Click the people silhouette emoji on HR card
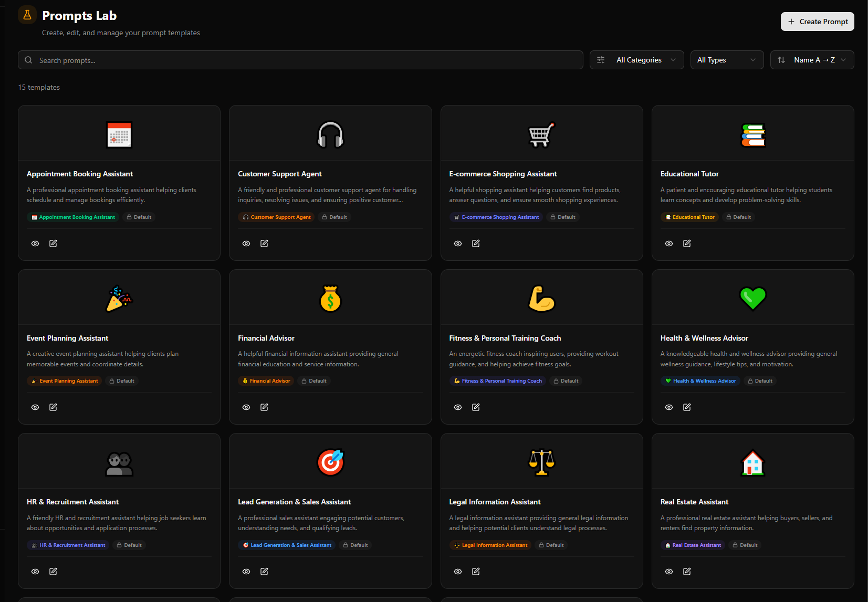Viewport: 868px width, 602px height. coord(119,463)
